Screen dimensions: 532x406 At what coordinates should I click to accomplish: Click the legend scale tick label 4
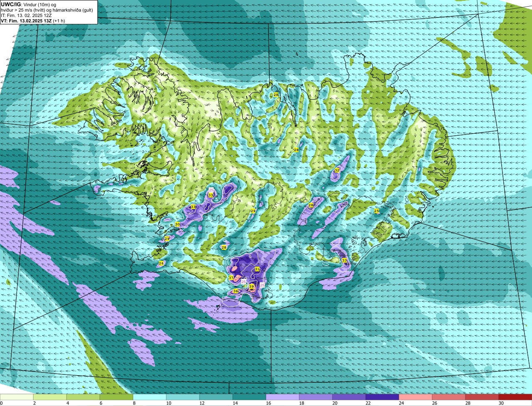pos(68,403)
